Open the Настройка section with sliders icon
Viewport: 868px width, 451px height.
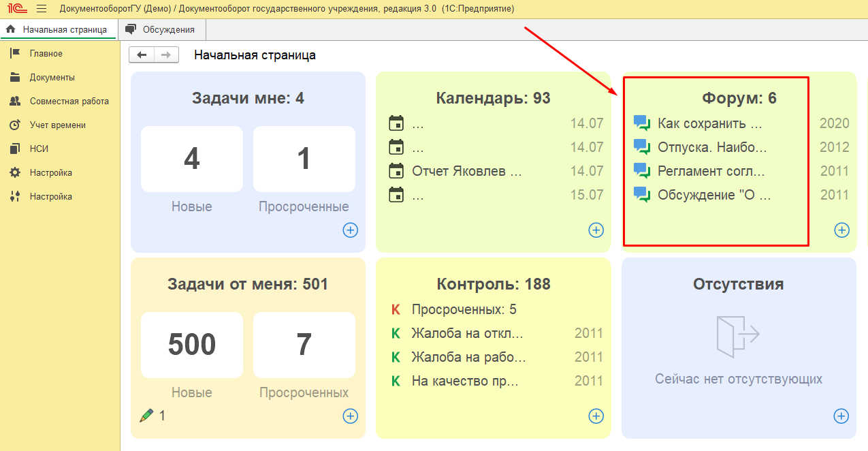51,197
